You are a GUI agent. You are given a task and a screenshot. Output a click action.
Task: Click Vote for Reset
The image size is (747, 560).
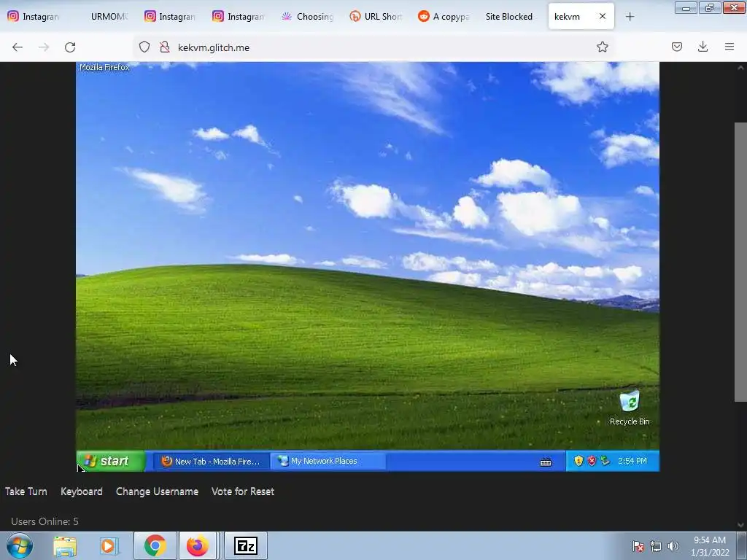point(243,491)
